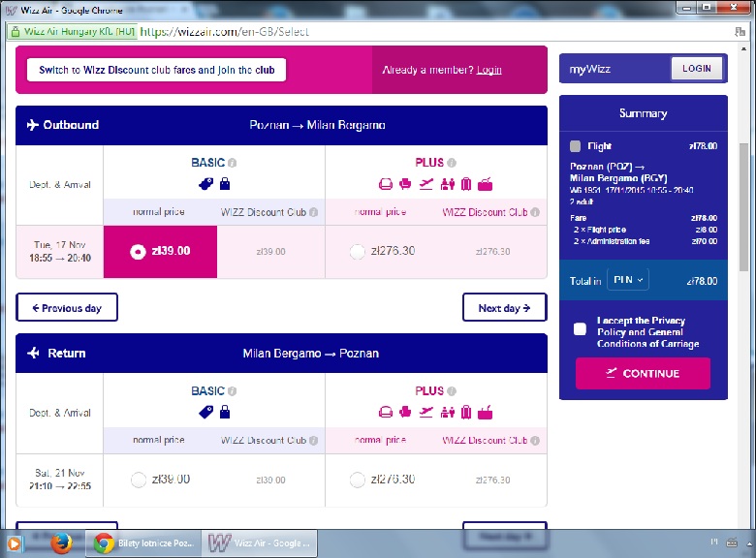756x558 pixels.
Task: Click Return PLUS WIZZ Discount Club info icon
Action: pyautogui.click(x=535, y=441)
